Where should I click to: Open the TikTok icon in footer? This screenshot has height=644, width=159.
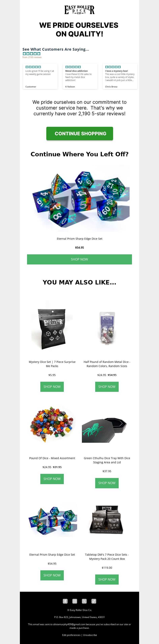tap(94, 601)
